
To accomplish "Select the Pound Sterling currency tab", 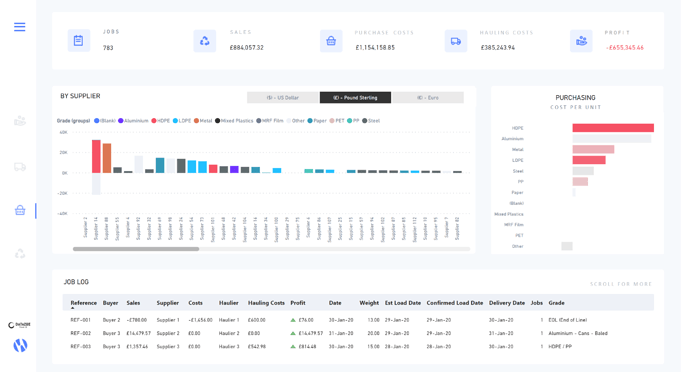I will click(x=355, y=97).
